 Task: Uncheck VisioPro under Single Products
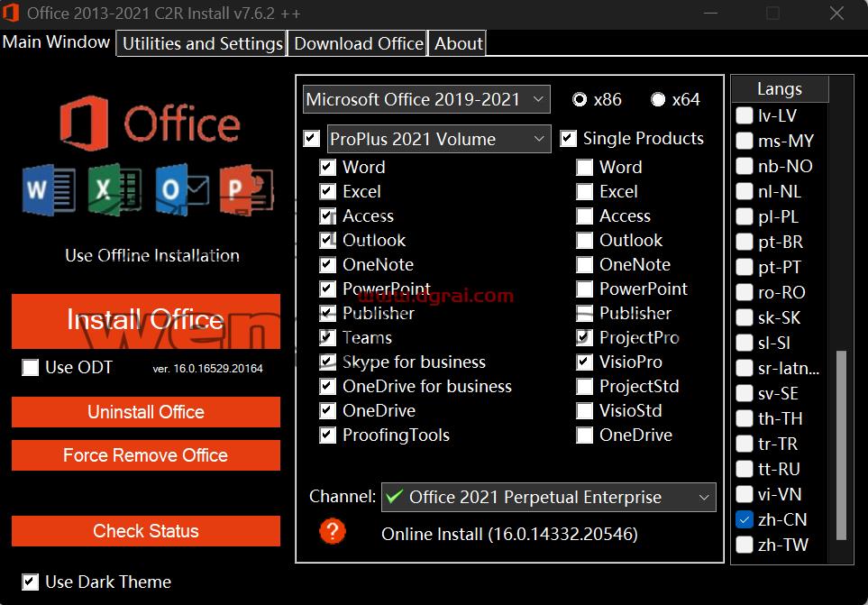pos(585,362)
